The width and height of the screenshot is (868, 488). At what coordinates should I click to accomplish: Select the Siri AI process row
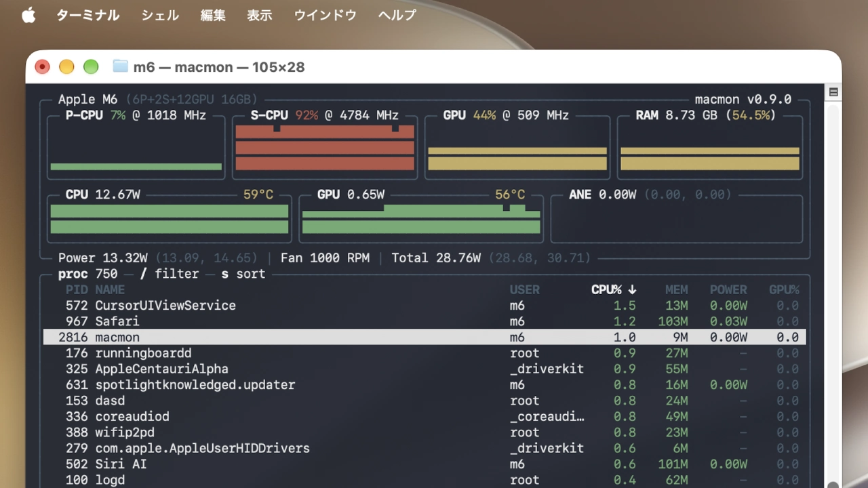425,464
